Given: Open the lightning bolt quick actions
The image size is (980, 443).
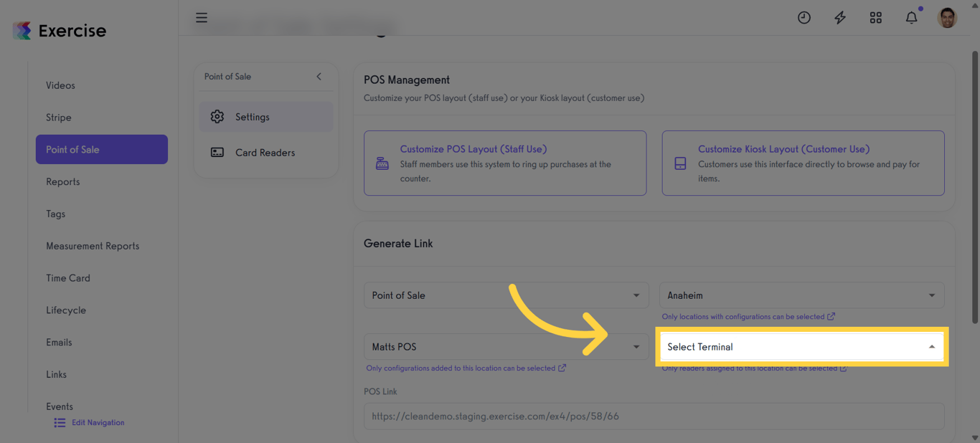Looking at the screenshot, I should coord(839,18).
